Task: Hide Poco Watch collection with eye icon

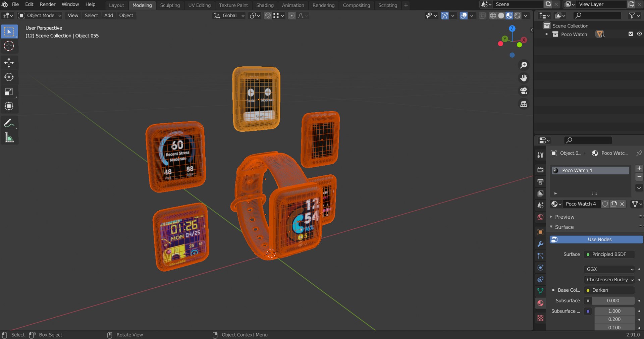Action: pos(639,34)
